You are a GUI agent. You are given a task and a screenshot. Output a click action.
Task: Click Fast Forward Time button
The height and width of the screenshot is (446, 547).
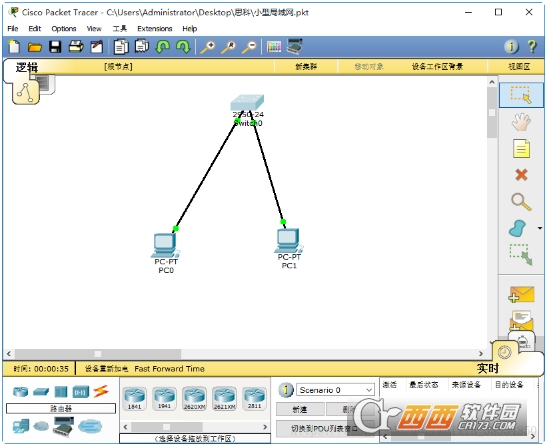170,369
